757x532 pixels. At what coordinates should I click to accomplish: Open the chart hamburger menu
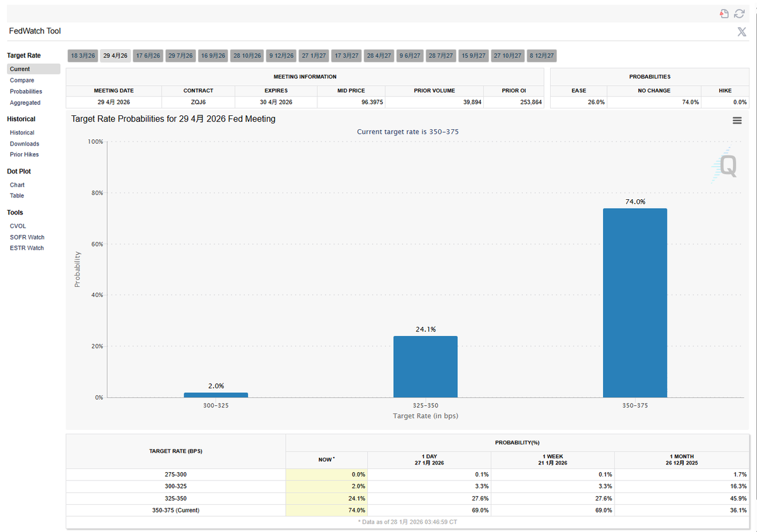737,120
